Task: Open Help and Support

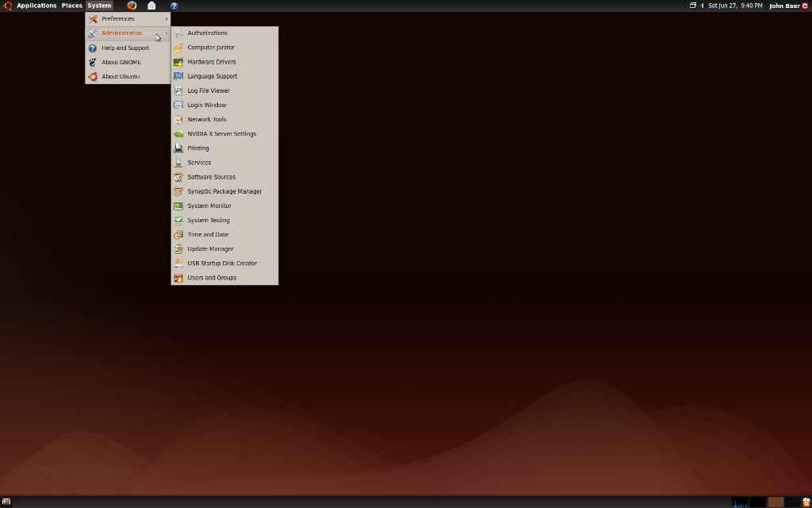Action: (128, 48)
